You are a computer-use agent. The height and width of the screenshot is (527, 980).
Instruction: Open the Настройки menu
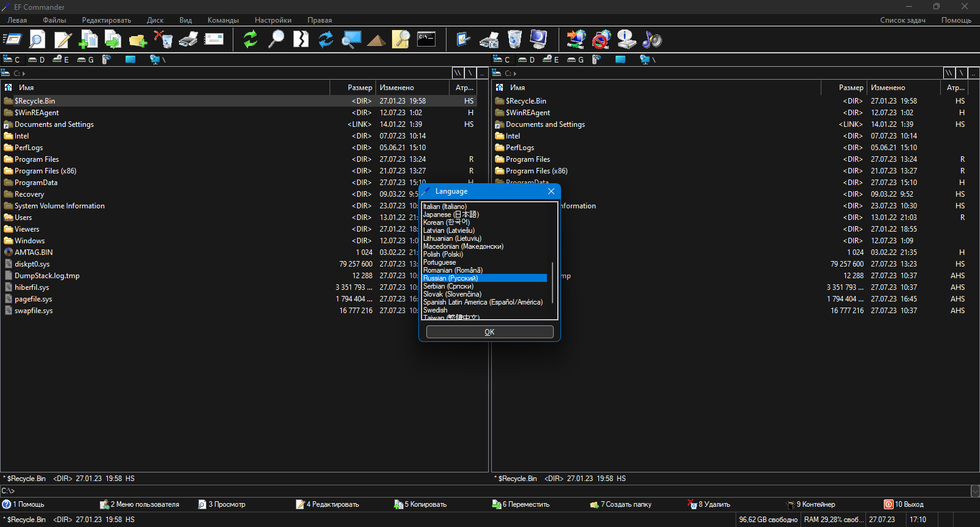(x=273, y=20)
